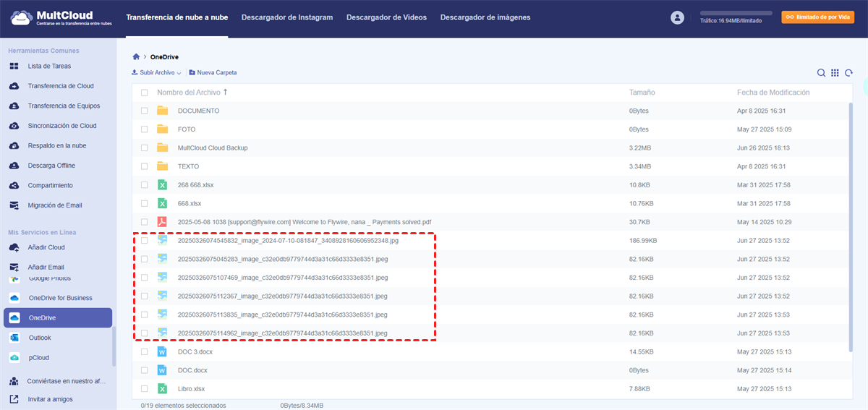The height and width of the screenshot is (410, 868).
Task: Click the file list vertical scrollbar
Action: click(851, 226)
